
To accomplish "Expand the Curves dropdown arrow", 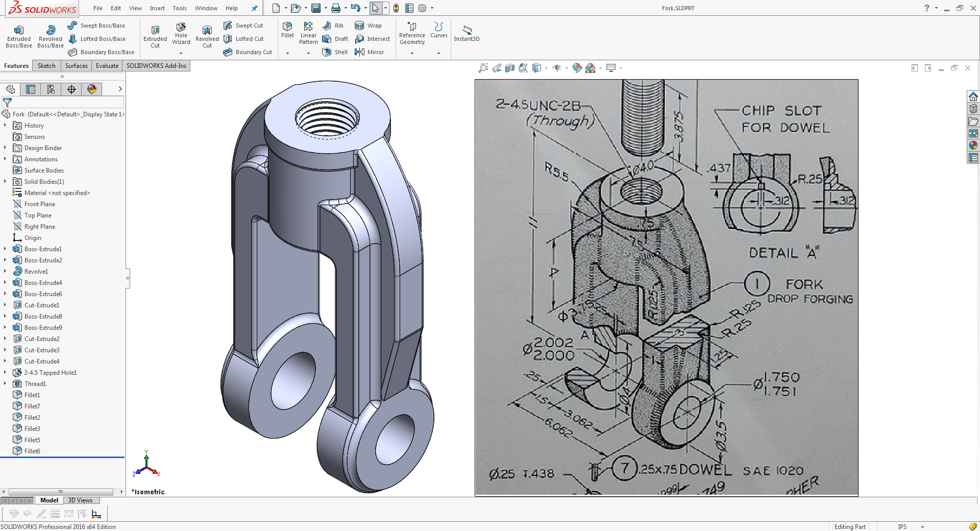I will (438, 53).
